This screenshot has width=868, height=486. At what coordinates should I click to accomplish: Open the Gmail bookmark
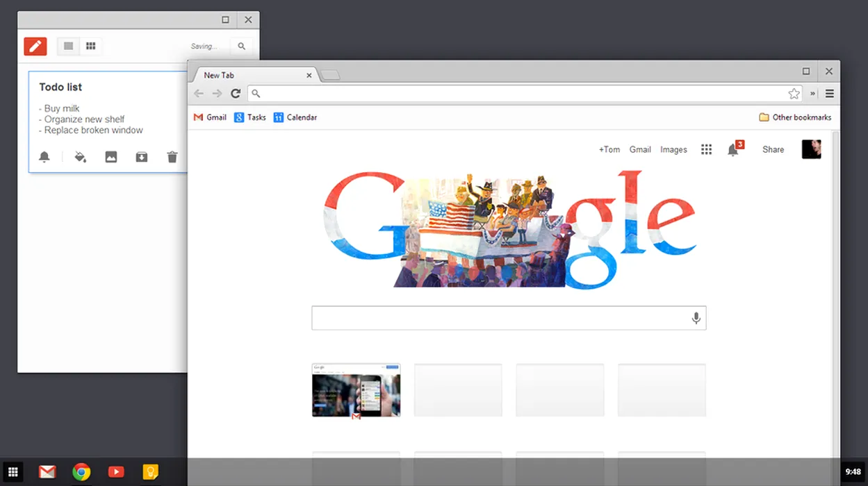[210, 117]
